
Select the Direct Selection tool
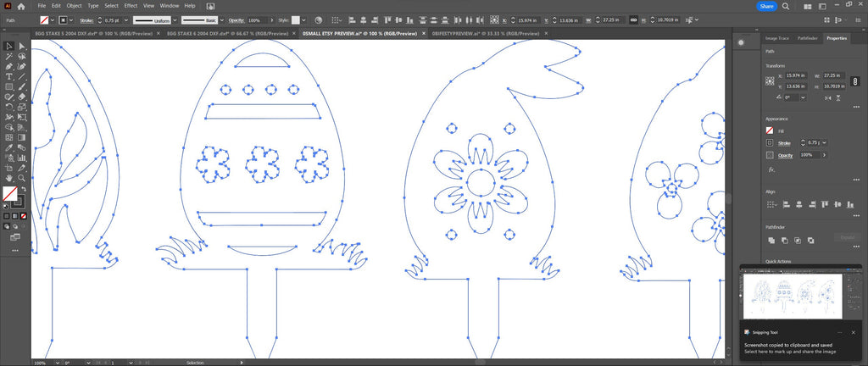[22, 46]
